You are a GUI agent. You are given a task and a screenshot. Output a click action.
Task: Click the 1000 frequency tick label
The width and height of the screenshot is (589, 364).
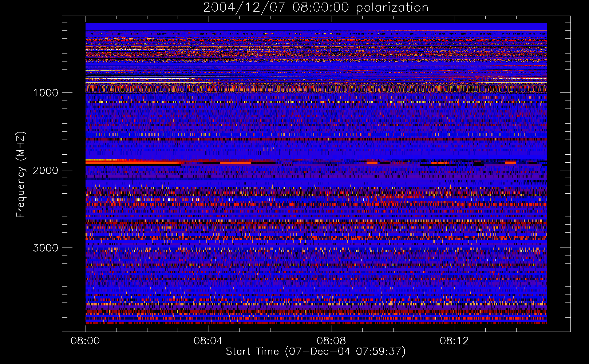tap(46, 93)
